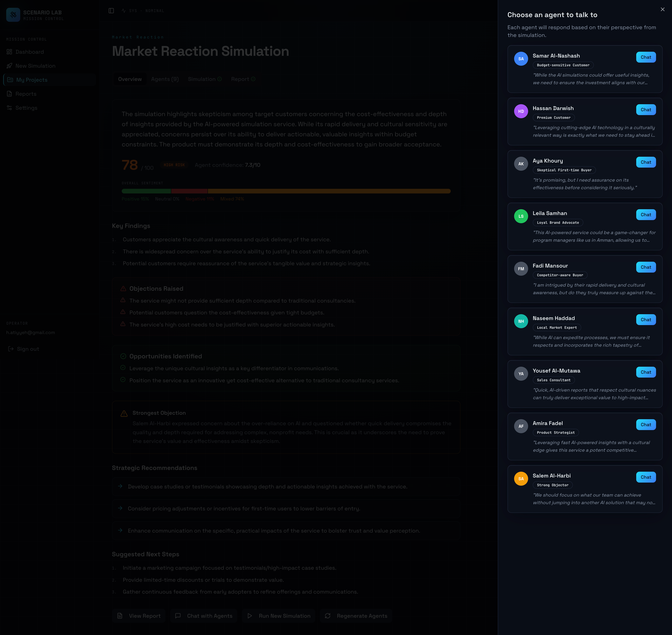The image size is (672, 635).
Task: Click the Premium Customer tag
Action: 554,118
